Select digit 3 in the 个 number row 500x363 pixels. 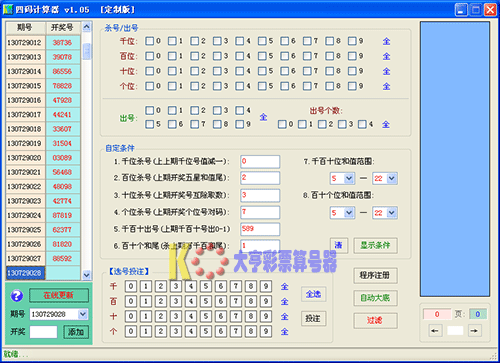[176, 331]
